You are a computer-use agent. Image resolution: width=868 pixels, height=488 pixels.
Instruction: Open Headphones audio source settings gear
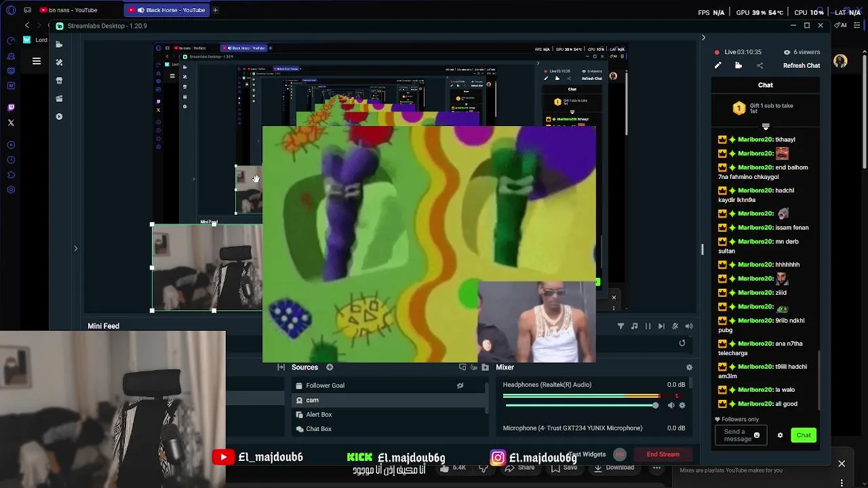coord(682,405)
